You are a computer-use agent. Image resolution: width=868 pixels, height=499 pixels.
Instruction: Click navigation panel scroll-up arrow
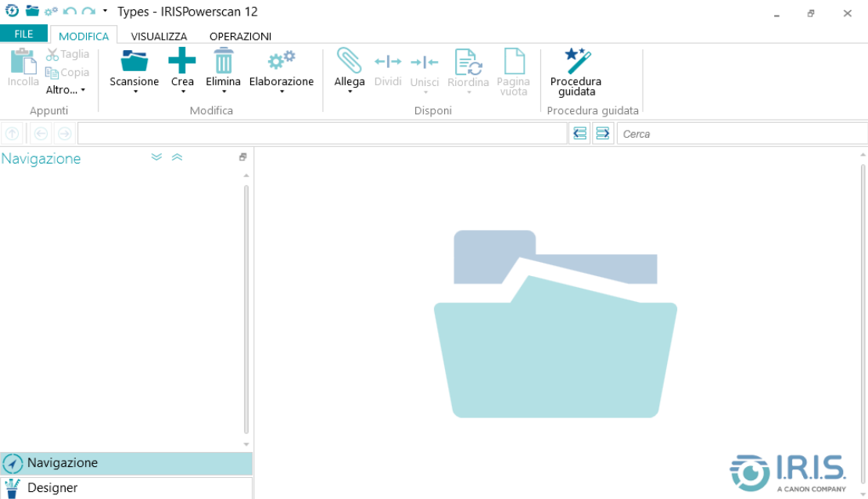click(x=246, y=175)
